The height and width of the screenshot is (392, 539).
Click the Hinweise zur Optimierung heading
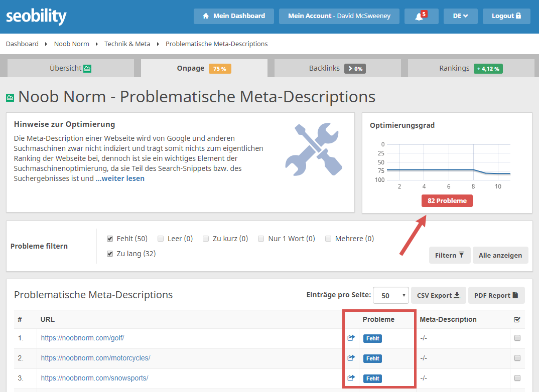(64, 124)
